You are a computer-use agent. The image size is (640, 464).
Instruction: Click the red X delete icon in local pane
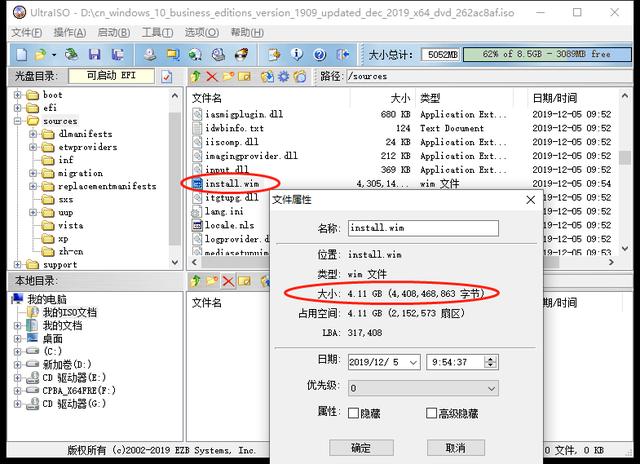(228, 281)
